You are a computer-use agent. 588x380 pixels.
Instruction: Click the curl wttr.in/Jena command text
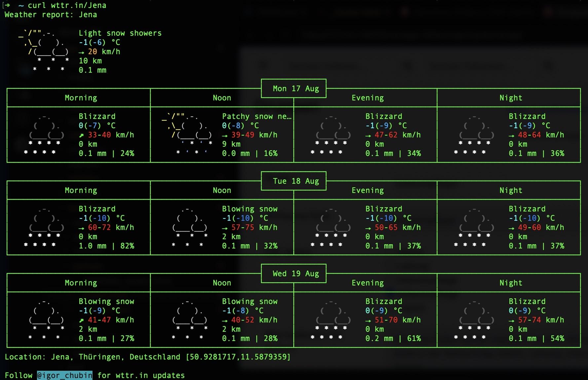click(x=67, y=5)
